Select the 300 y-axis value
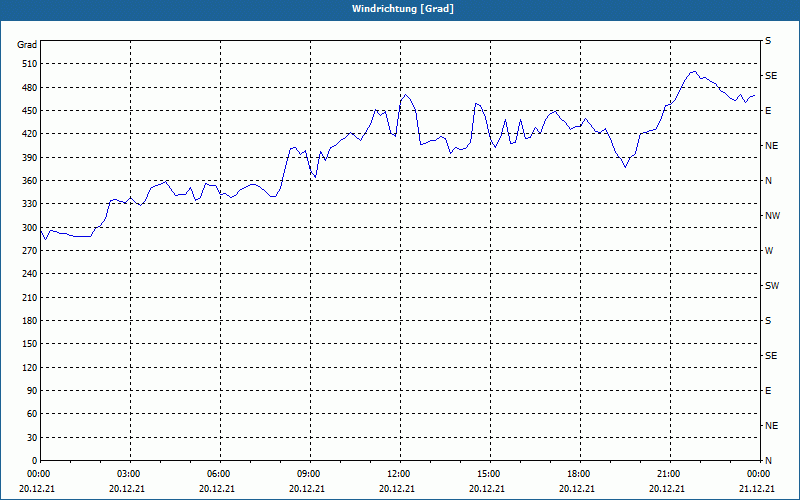 click(30, 228)
